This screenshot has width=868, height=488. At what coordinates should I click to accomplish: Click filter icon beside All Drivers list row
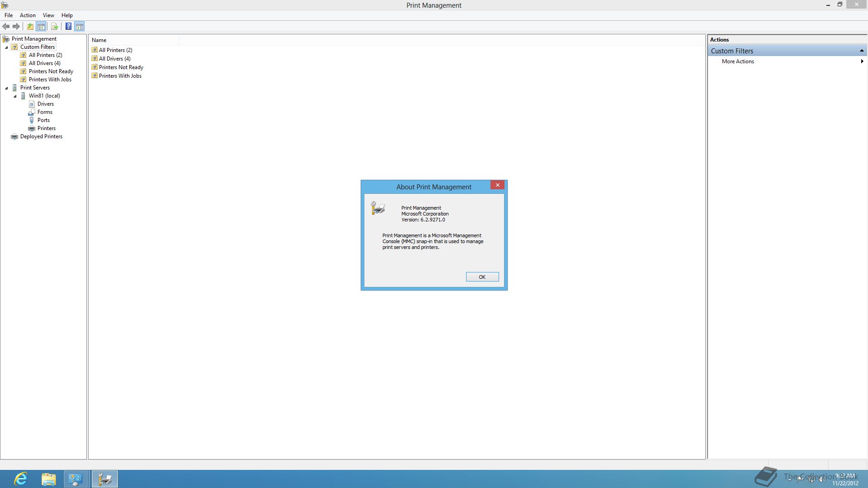[x=94, y=59]
